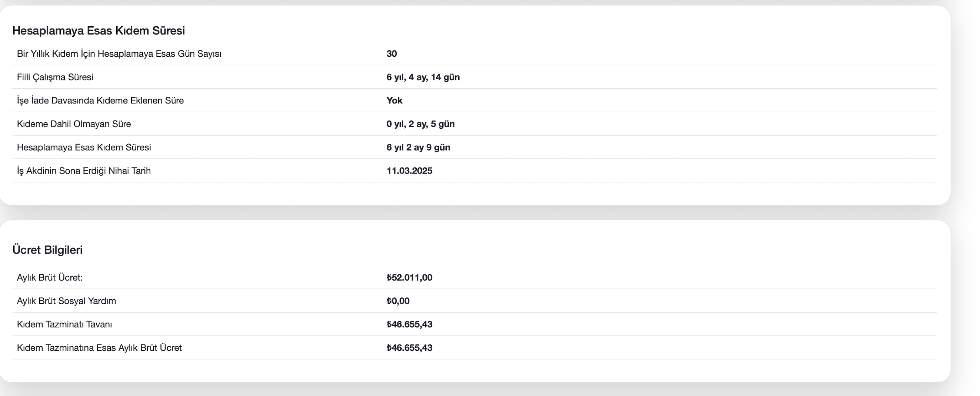Select the "Yok" value
The image size is (980, 396).
(394, 100)
